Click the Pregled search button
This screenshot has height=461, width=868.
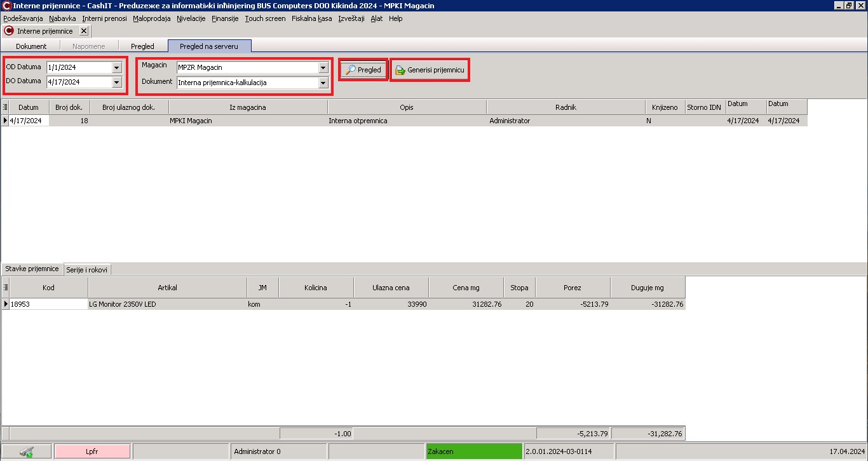pos(363,70)
